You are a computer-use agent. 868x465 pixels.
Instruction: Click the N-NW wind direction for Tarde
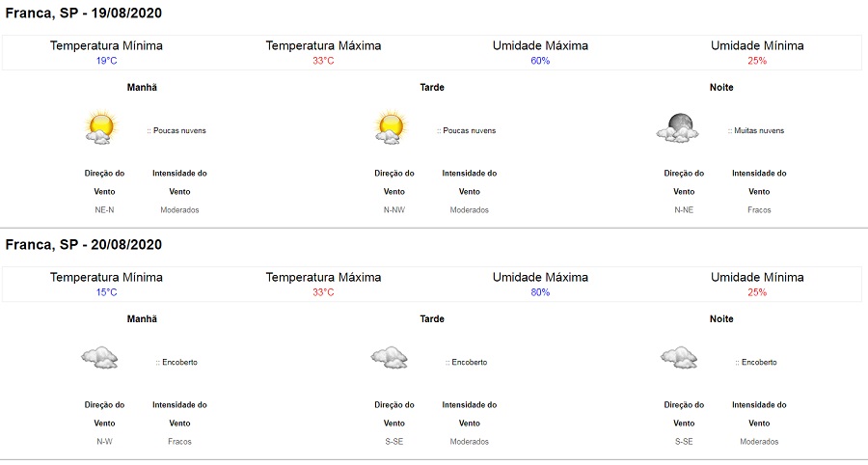[394, 210]
